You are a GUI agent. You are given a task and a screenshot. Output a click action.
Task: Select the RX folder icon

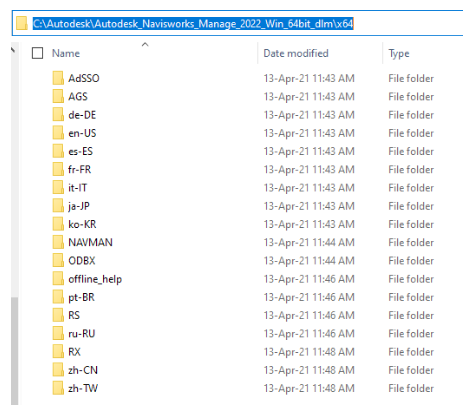[x=58, y=351]
